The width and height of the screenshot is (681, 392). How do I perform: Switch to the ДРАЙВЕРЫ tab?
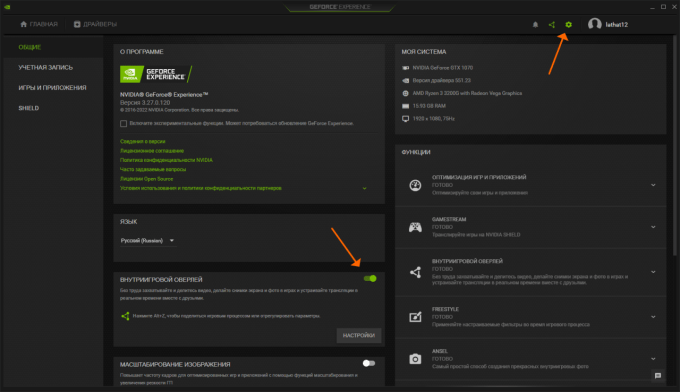point(95,24)
